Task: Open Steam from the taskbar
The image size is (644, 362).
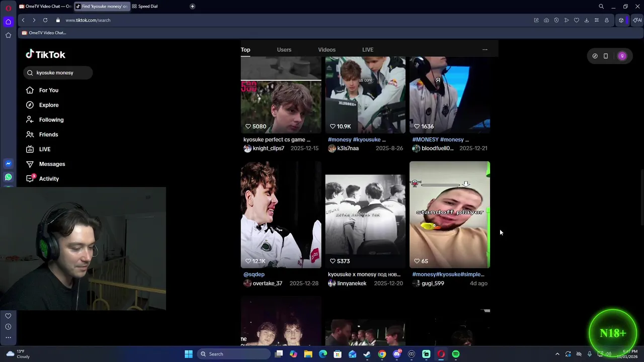Action: pyautogui.click(x=367, y=354)
